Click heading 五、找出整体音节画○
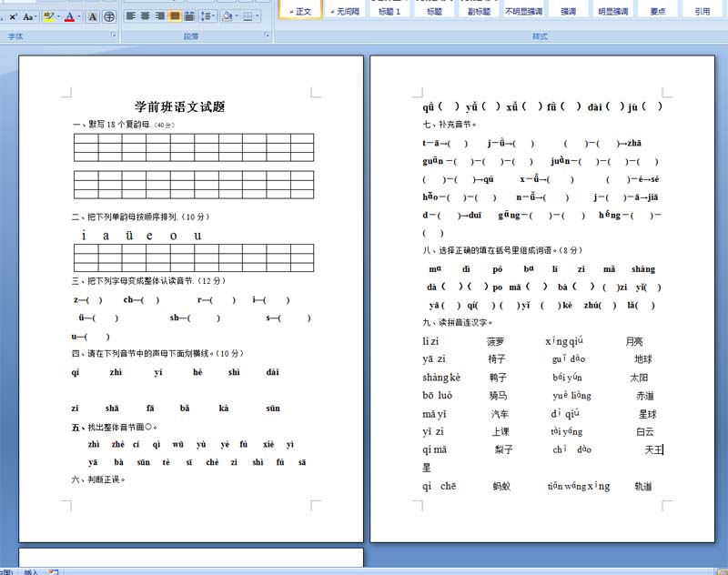Viewport: 728px width, 575px height. [115, 427]
